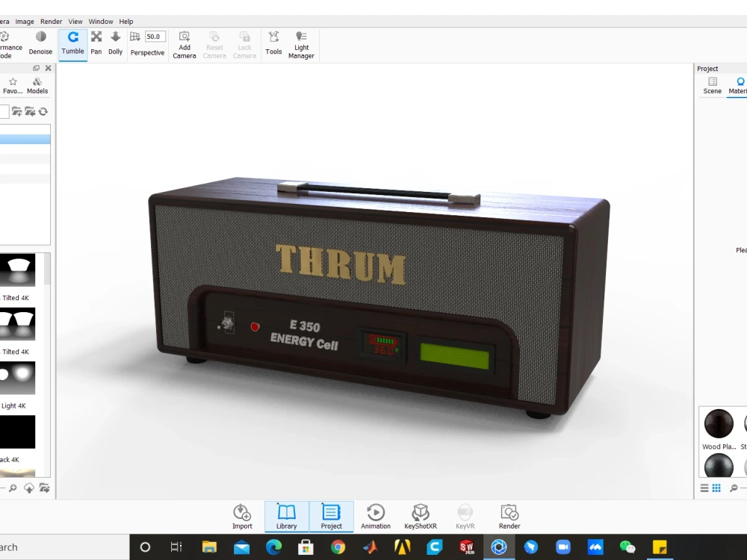Viewport: 747px width, 560px height.
Task: Toggle the Project panel button
Action: coord(331,517)
